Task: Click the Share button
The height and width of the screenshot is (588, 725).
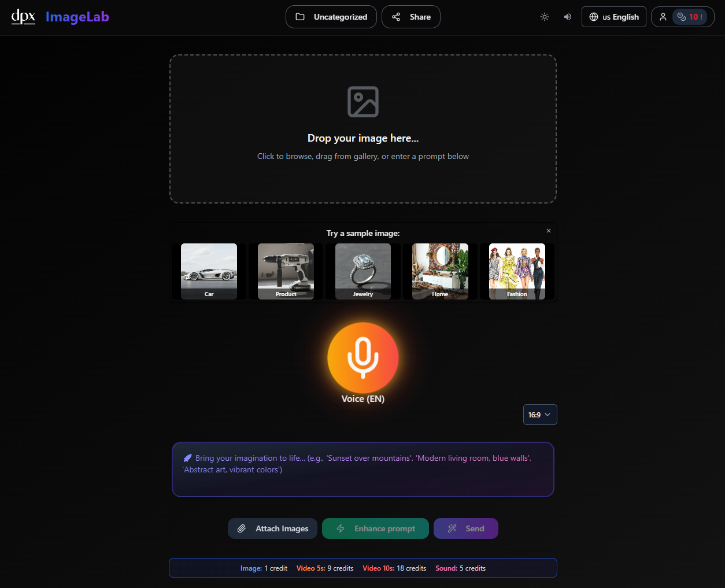Action: 411,17
